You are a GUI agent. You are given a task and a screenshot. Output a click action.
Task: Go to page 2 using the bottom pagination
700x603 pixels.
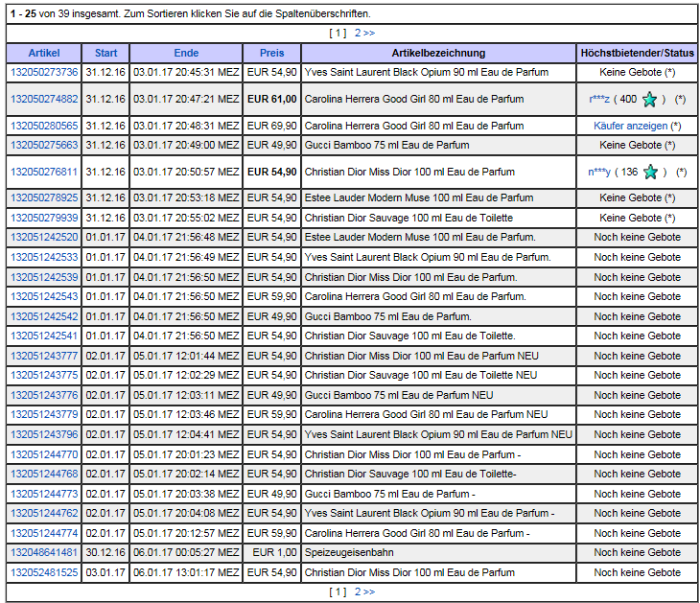tap(364, 591)
